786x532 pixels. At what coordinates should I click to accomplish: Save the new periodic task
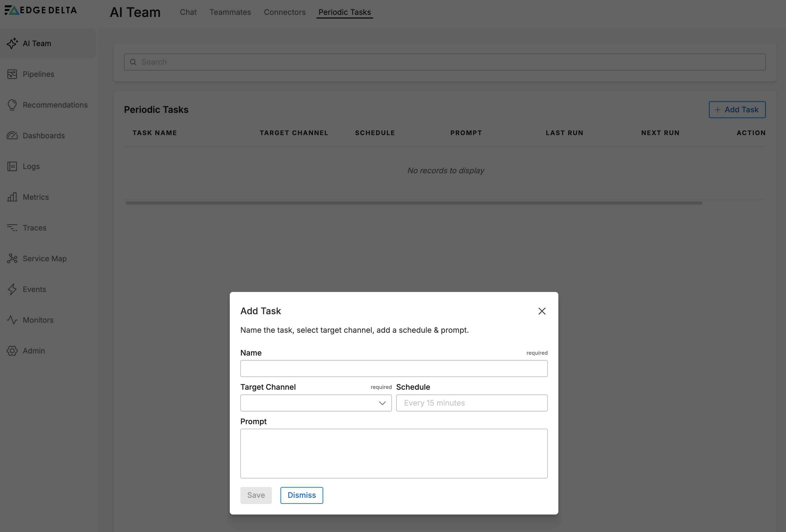point(256,495)
